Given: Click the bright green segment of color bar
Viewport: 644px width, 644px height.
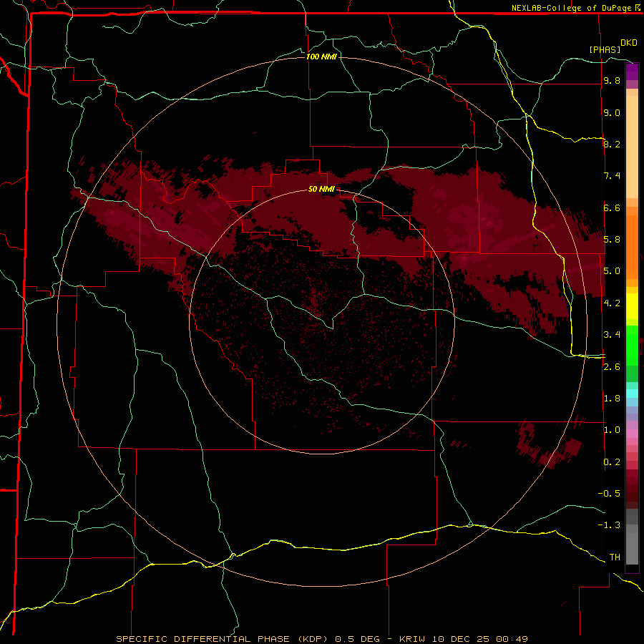Looking at the screenshot, I should 632,345.
